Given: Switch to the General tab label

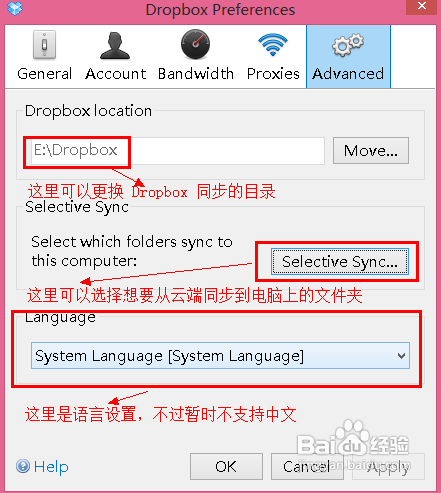Looking at the screenshot, I should click(x=44, y=74).
